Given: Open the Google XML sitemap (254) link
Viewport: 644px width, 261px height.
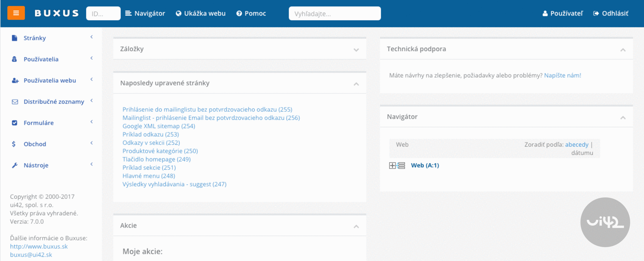Looking at the screenshot, I should click(x=158, y=126).
